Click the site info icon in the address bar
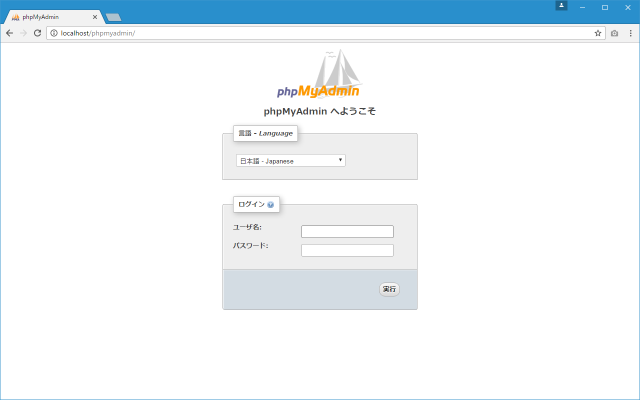The height and width of the screenshot is (400, 640). [x=54, y=33]
